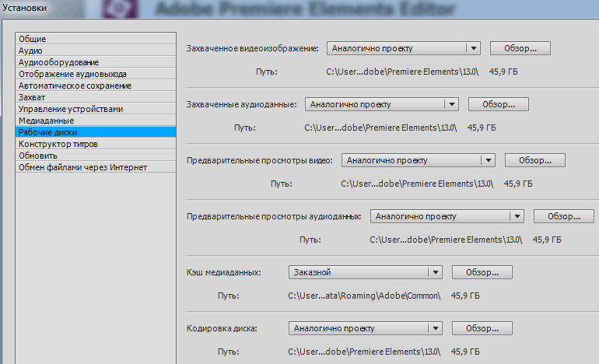The height and width of the screenshot is (364, 599).
Task: Open Конструктор титров preferences
Action: [96, 144]
